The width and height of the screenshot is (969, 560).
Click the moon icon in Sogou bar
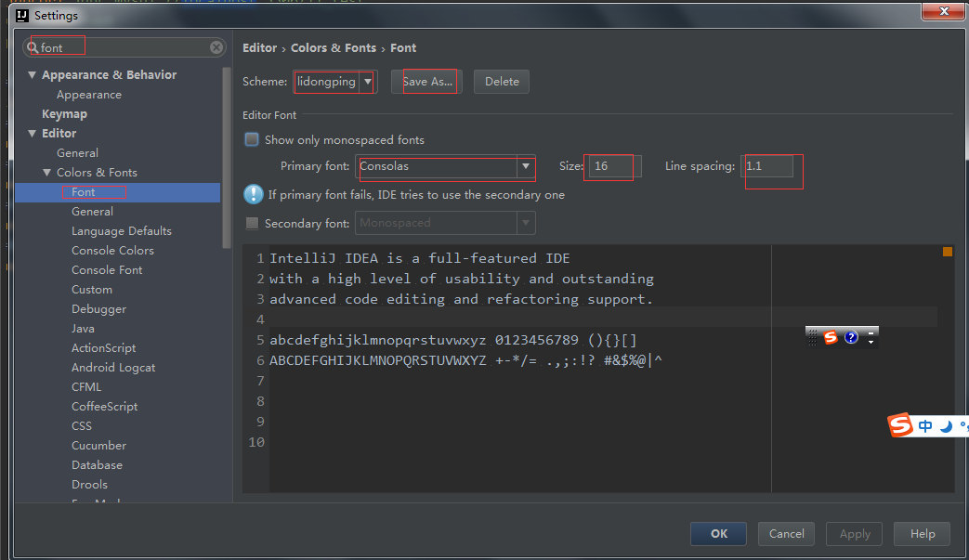[x=946, y=426]
